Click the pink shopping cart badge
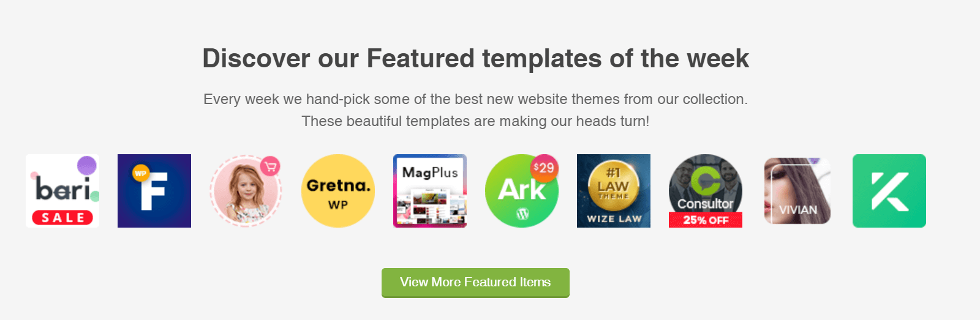980x320 pixels. (270, 166)
